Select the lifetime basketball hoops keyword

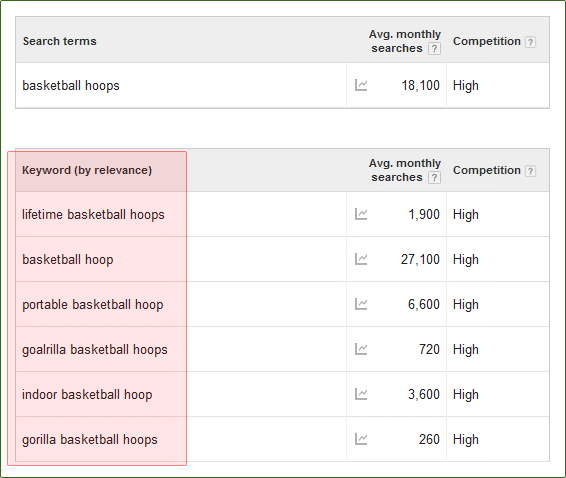coord(93,214)
